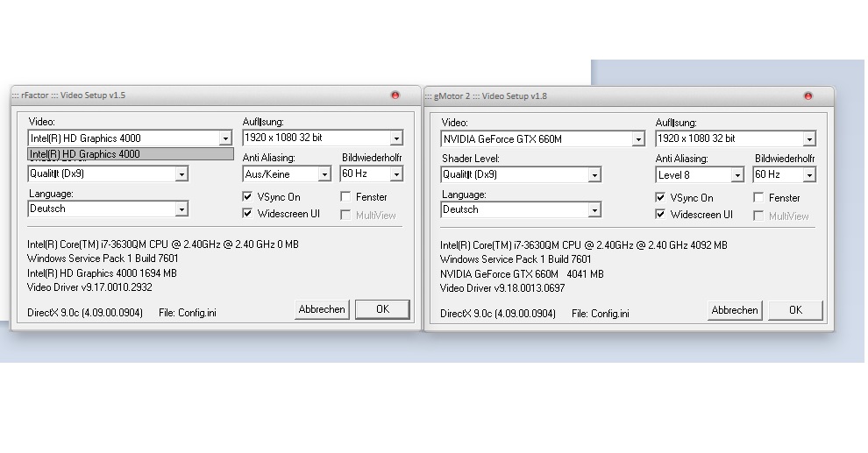Click Abbrechen in rFactor Video Setup
The width and height of the screenshot is (868, 453).
coord(322,309)
